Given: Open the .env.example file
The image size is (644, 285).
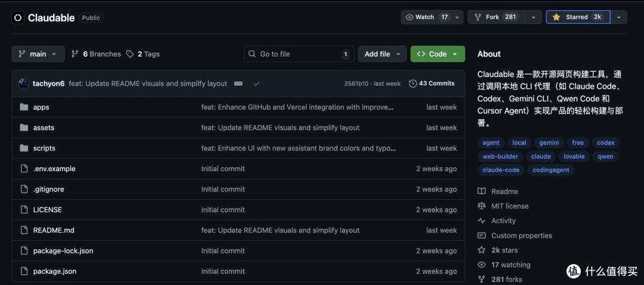Looking at the screenshot, I should click(x=54, y=169).
